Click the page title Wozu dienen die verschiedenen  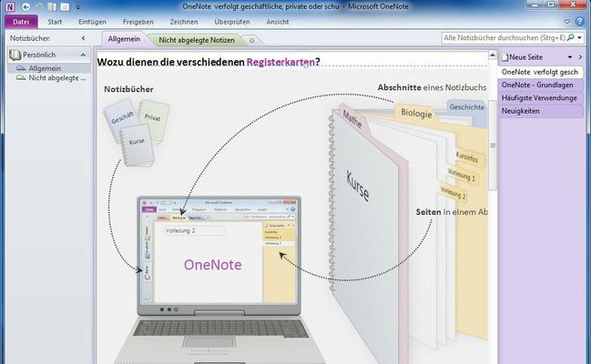[170, 62]
